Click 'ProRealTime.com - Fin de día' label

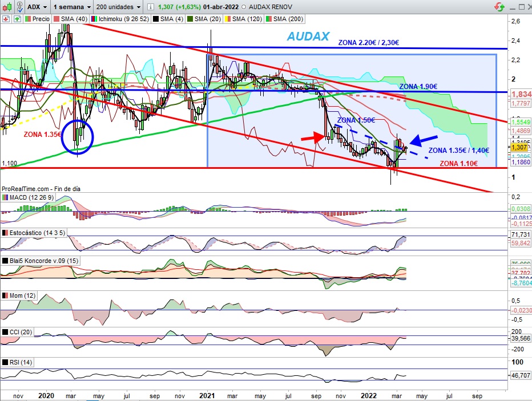tap(41, 189)
